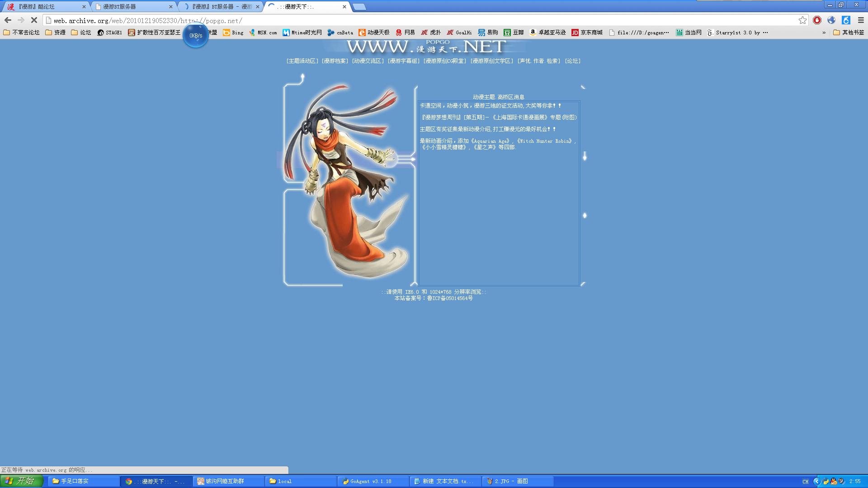
Task: Bookmark this page with the star icon
Action: 802,20
